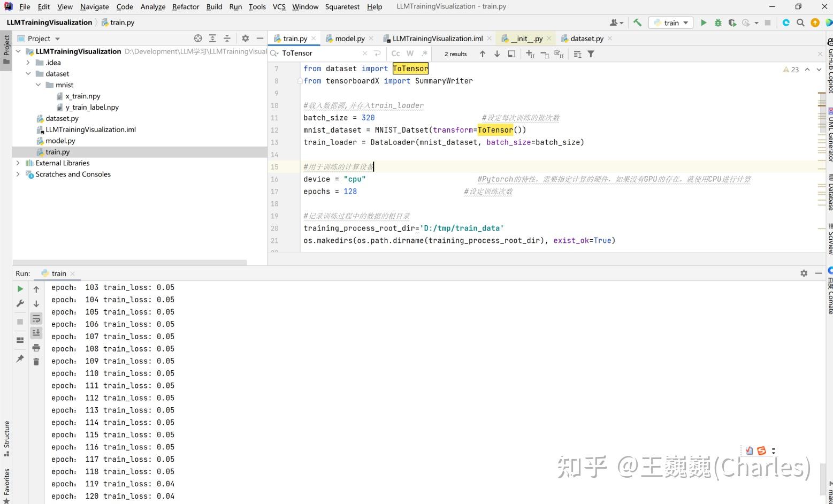
Task: Start debugging using the bug icon
Action: [718, 22]
